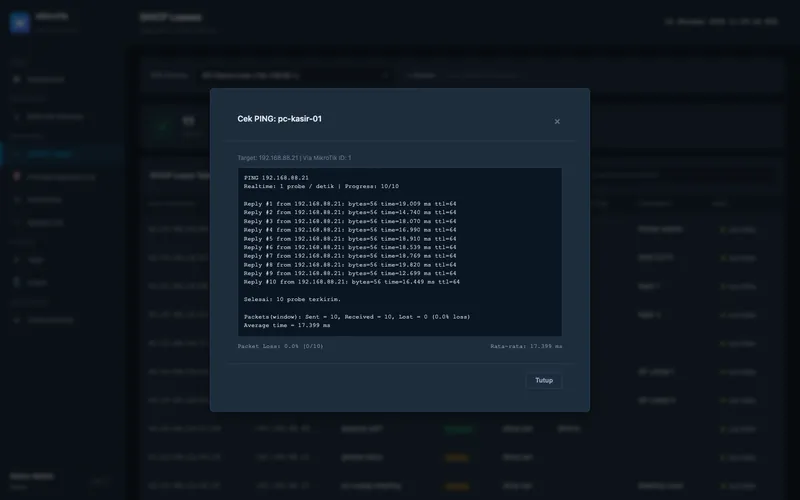Select Reply #5 line with time=18.910 ms
Viewport: 800px width, 500px height.
coord(350,239)
